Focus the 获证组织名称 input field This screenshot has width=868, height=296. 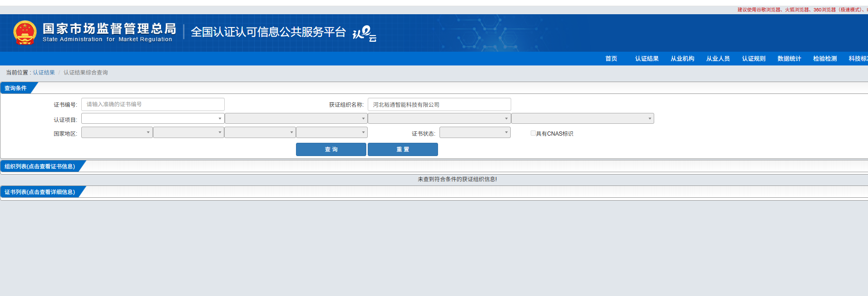[439, 104]
